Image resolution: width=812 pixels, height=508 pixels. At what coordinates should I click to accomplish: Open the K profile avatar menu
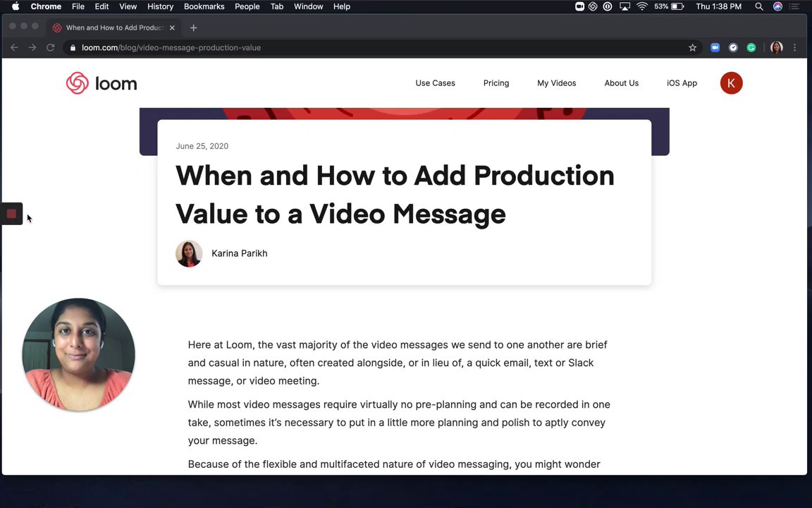(x=731, y=83)
